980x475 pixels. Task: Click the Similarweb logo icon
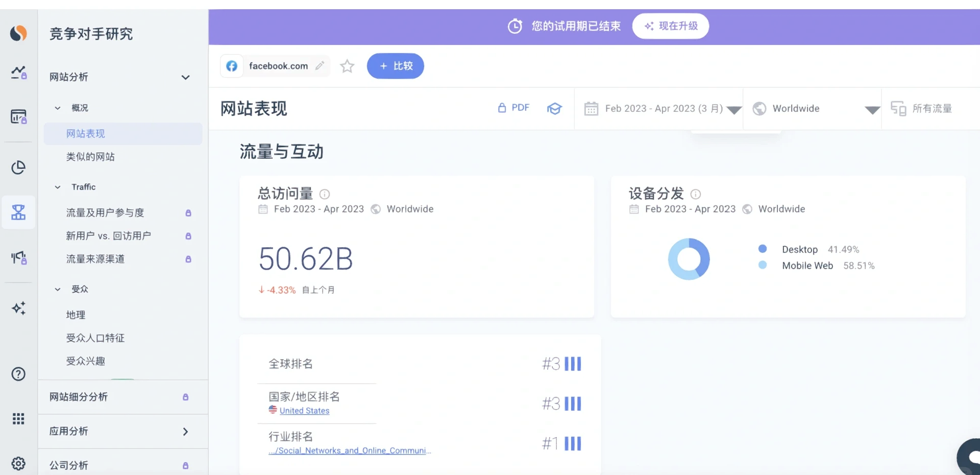(x=18, y=33)
